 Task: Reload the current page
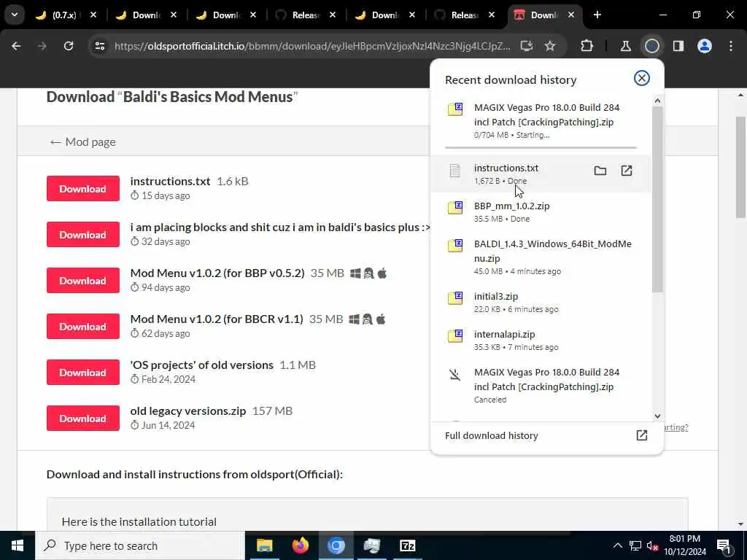pos(69,46)
